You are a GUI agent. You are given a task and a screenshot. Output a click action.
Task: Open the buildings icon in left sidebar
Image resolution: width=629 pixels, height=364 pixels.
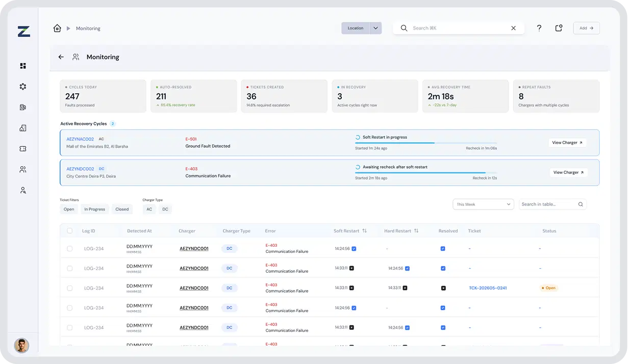click(23, 128)
